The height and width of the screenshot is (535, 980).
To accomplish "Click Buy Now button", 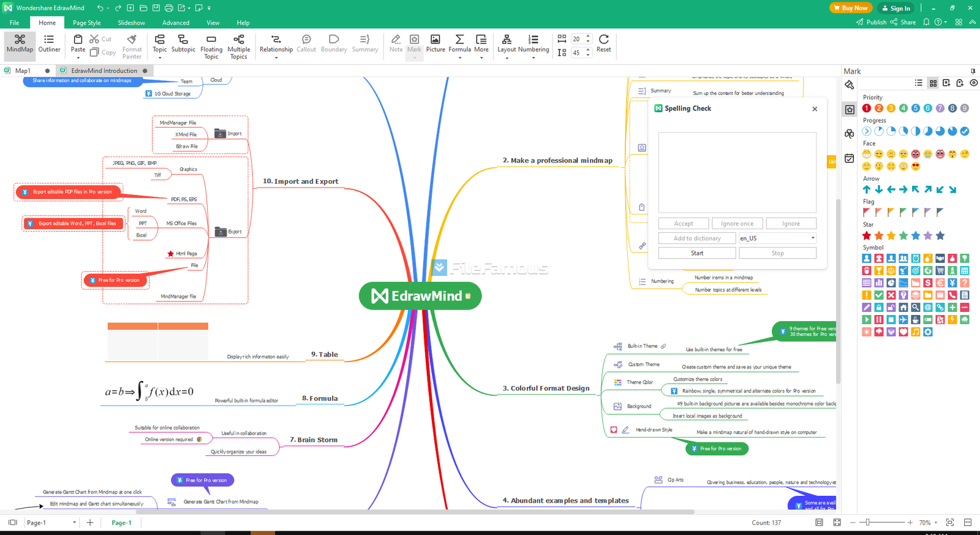I will click(x=851, y=8).
